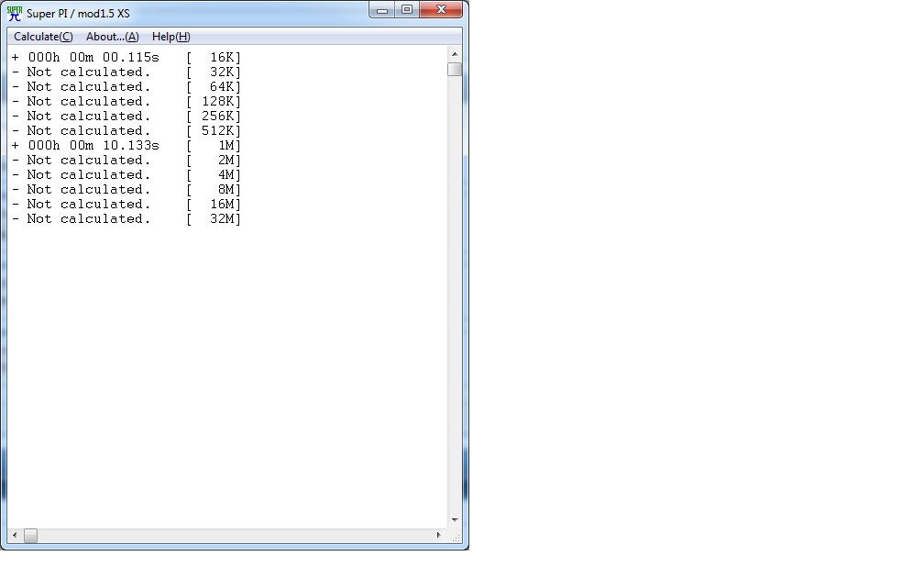
Task: Click the horizontal scrollbar right arrow
Action: point(438,536)
